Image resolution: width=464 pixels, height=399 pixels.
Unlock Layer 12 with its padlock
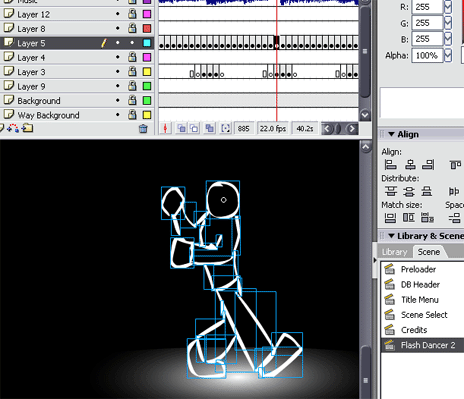[x=132, y=14]
